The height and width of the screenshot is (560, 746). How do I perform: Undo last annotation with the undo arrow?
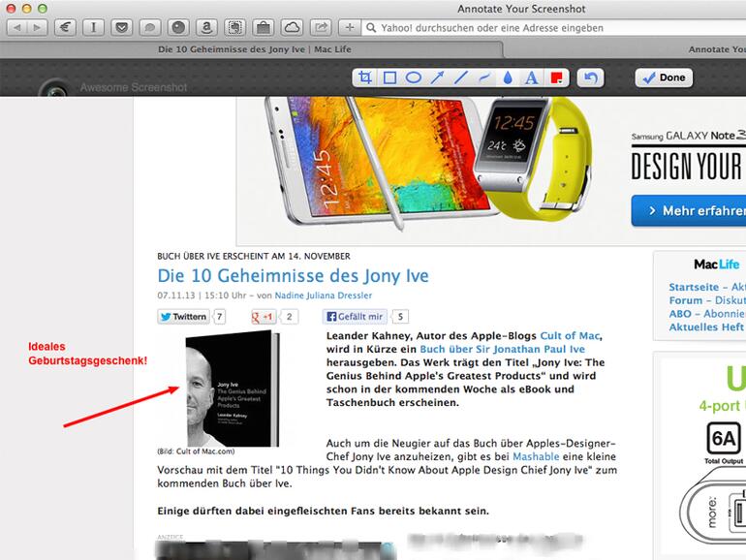590,78
